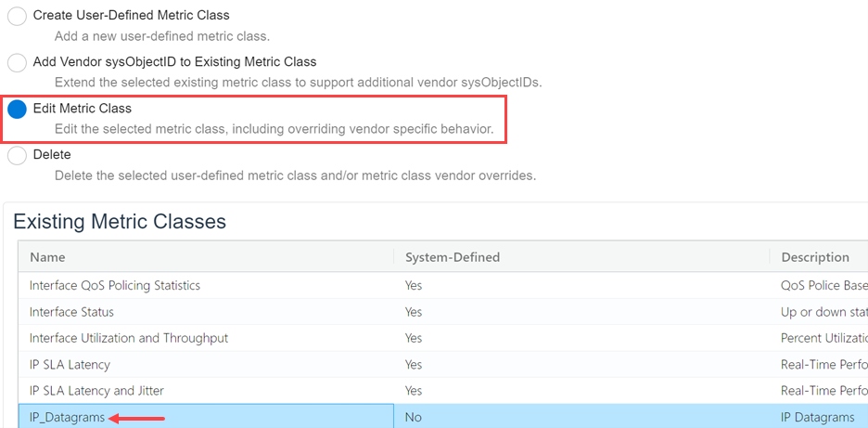This screenshot has width=868, height=428.
Task: Click the Name column header
Action: coord(47,257)
